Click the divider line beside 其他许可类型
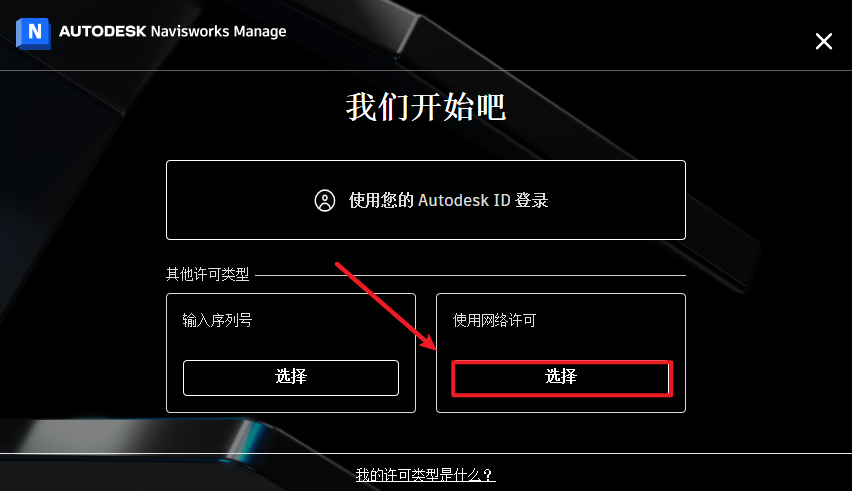 (471, 275)
